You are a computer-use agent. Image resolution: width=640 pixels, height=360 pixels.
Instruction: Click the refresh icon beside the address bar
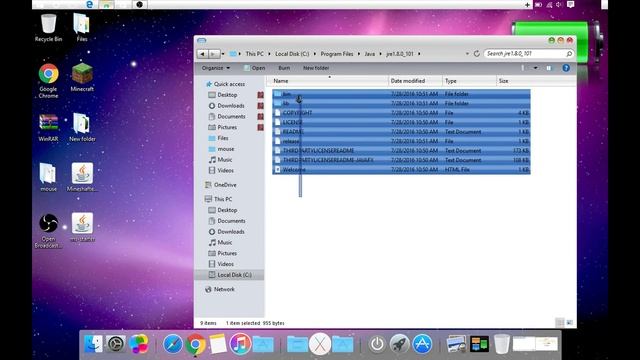476,54
